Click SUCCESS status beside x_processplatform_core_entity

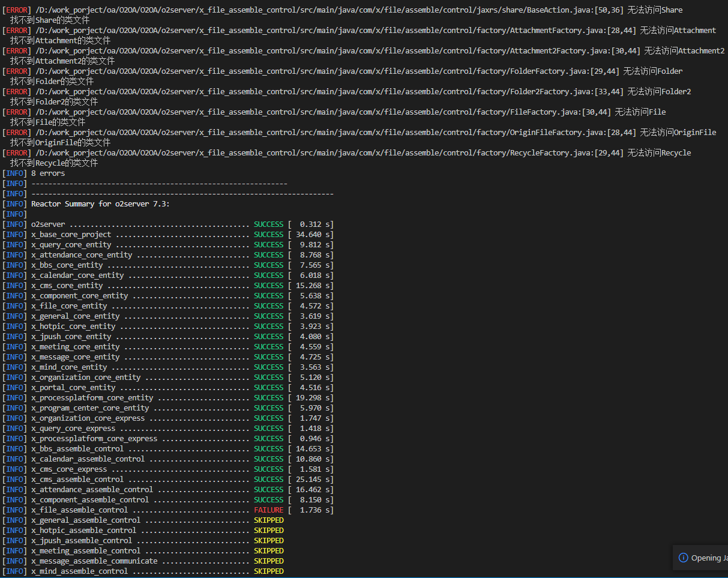(268, 398)
